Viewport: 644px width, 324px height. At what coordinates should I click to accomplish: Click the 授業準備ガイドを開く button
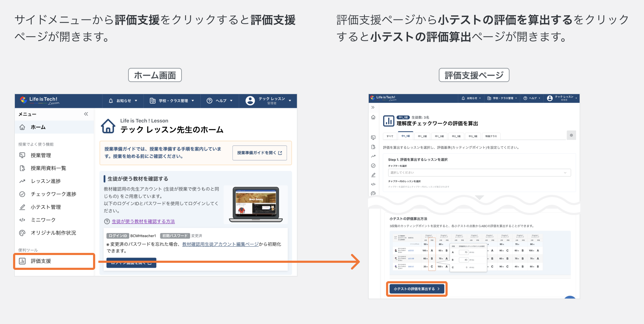[x=260, y=153]
